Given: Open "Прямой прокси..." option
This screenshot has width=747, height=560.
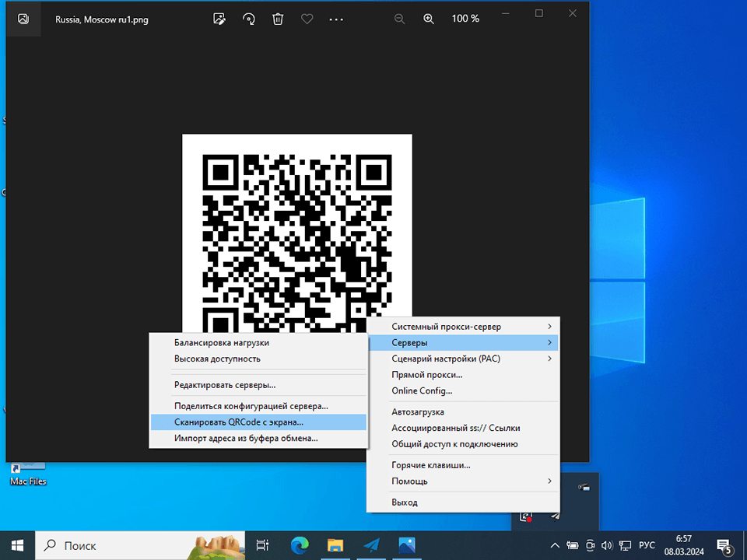Looking at the screenshot, I should [x=463, y=375].
